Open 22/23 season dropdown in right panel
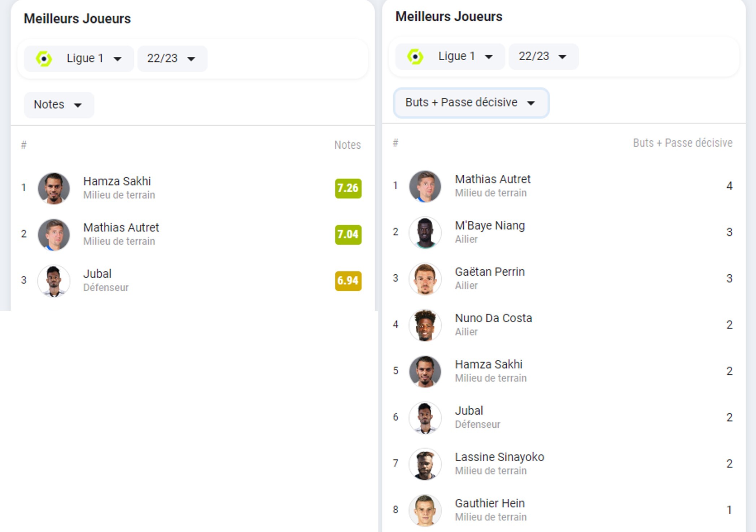This screenshot has width=756, height=532. click(543, 57)
